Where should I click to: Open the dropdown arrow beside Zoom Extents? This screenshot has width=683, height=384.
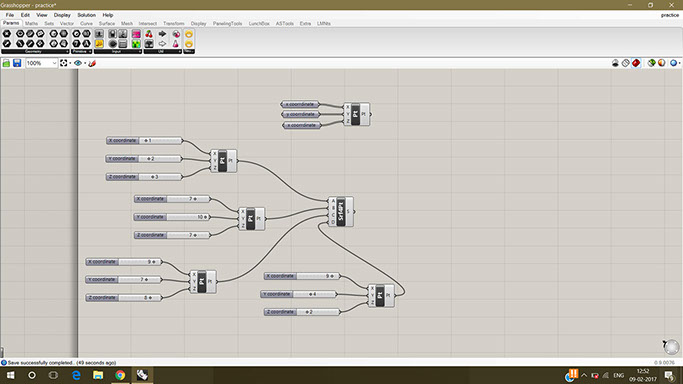click(x=70, y=64)
